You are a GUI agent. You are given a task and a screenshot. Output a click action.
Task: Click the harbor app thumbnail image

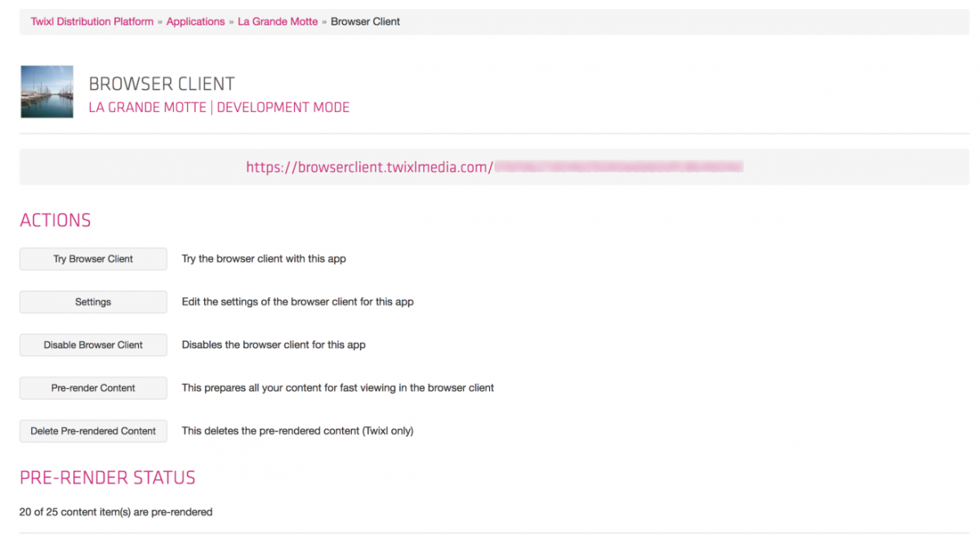click(x=47, y=91)
